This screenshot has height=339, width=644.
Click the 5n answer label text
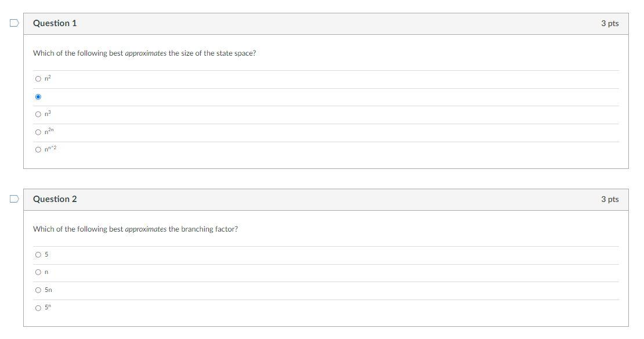pyautogui.click(x=49, y=290)
